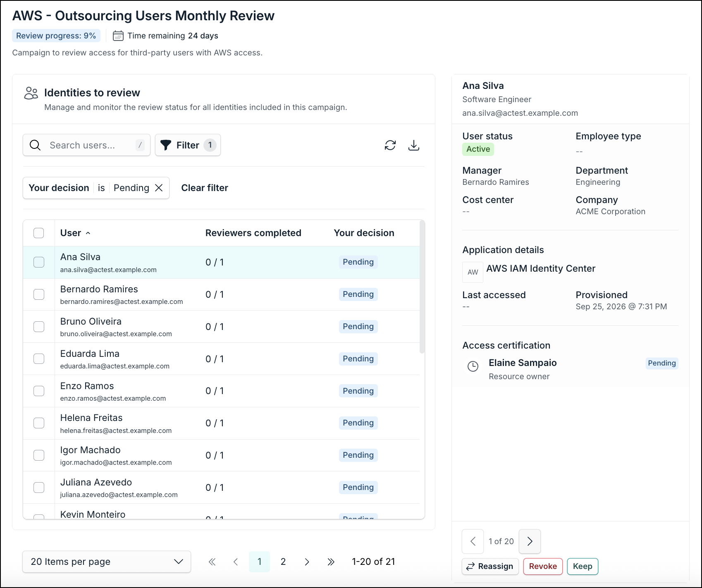702x588 pixels.
Task: Click the Review progress 9% badge
Action: point(56,36)
